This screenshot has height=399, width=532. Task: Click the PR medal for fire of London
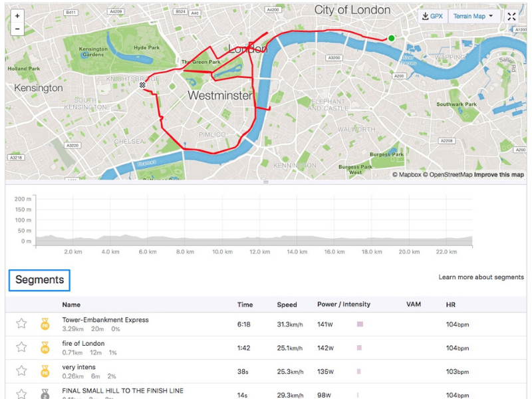[45, 347]
